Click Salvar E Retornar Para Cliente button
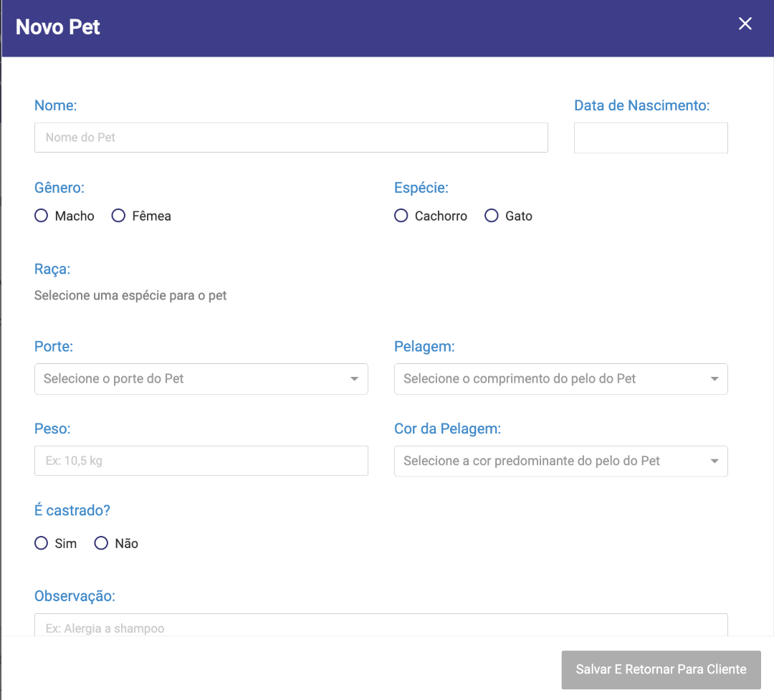 [x=661, y=669]
